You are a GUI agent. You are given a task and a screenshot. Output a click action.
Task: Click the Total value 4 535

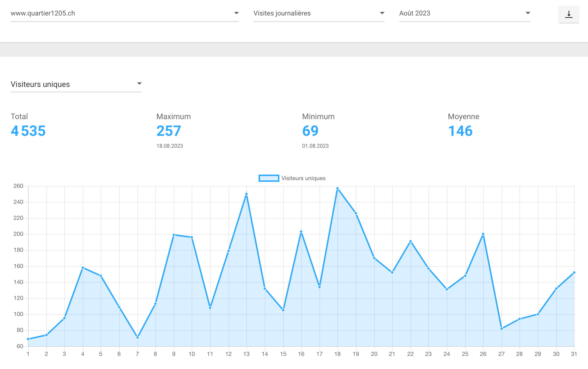tap(28, 131)
